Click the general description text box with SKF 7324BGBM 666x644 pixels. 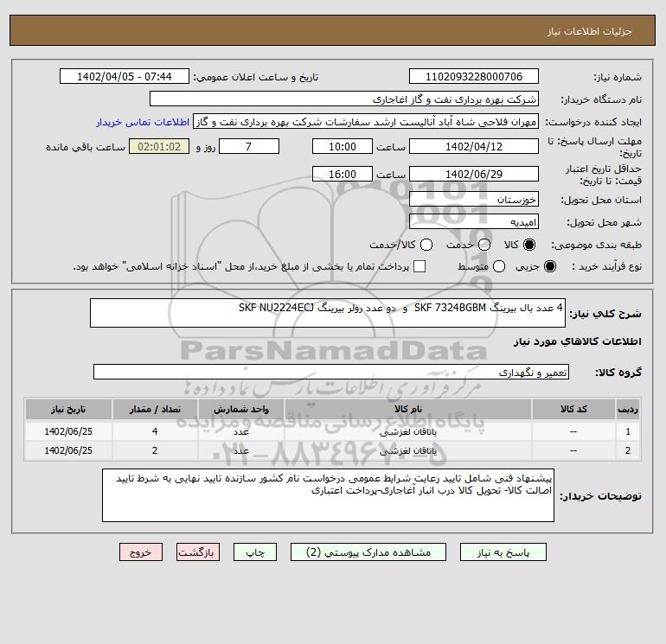(328, 313)
